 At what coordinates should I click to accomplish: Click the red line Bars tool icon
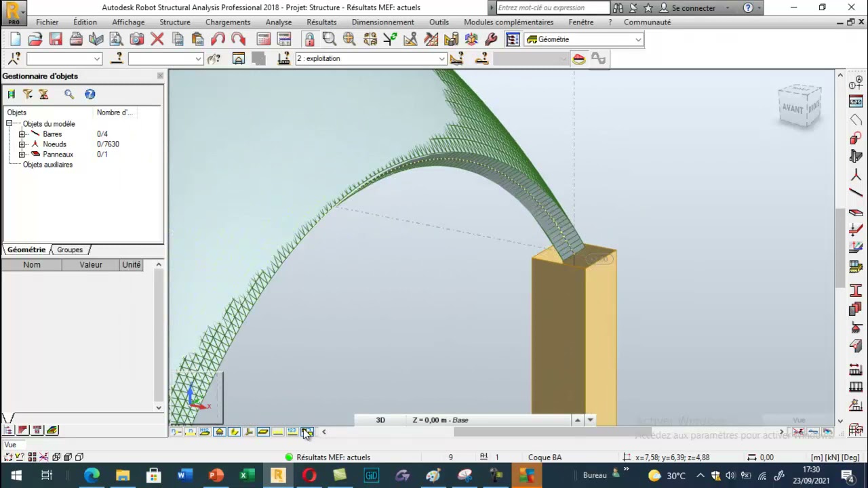tap(856, 193)
